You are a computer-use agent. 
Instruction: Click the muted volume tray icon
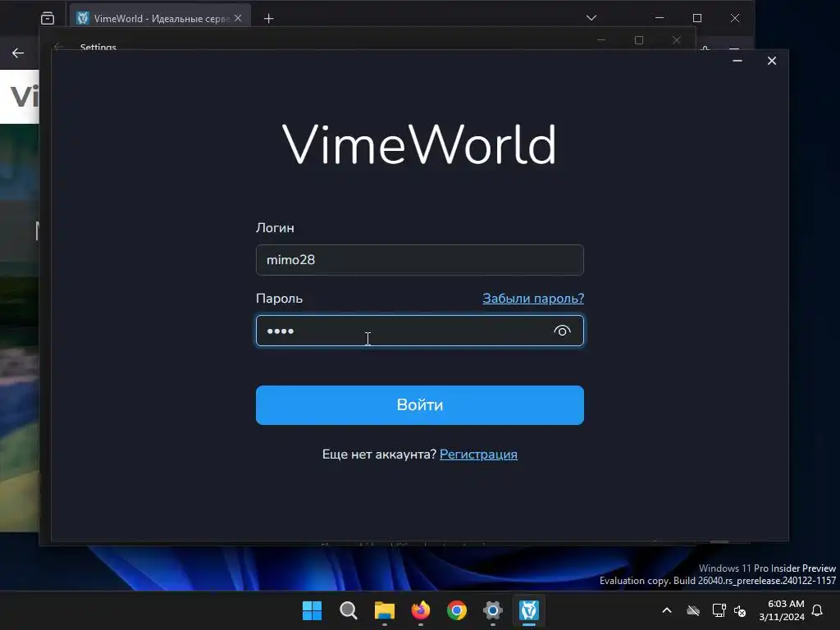741,610
